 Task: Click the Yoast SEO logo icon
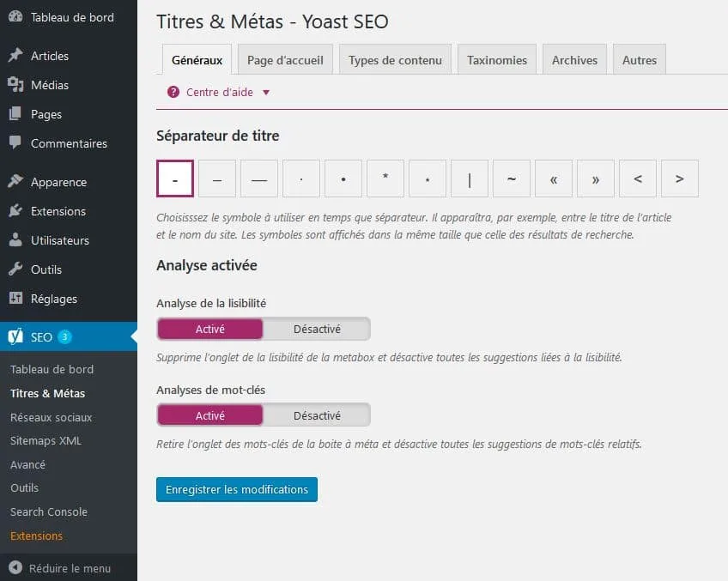(15, 336)
